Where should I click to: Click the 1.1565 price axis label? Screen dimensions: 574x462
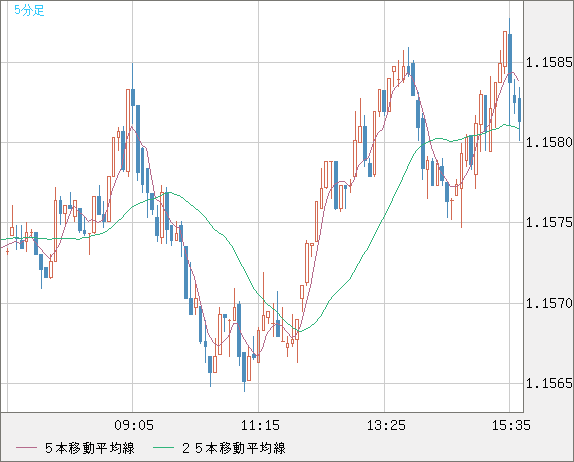point(548,383)
